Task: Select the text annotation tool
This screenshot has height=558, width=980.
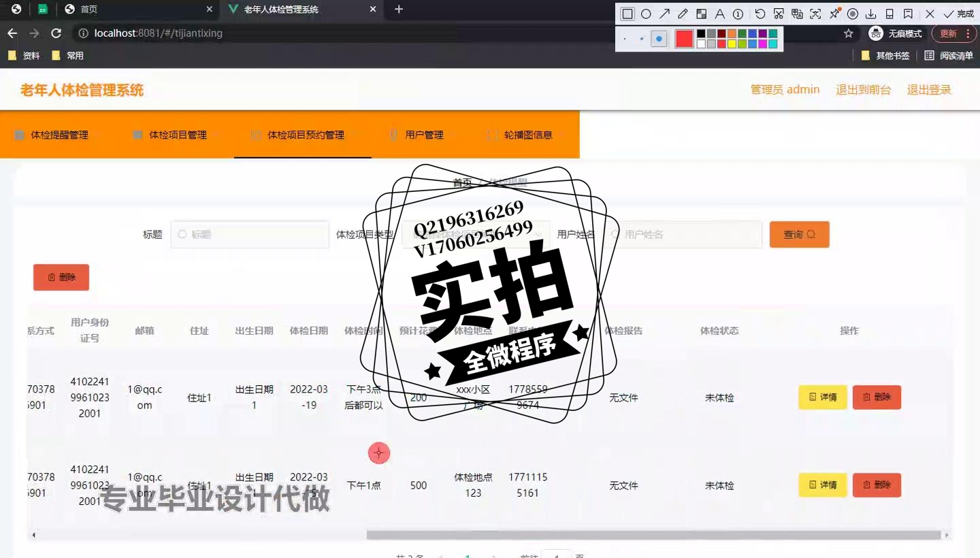Action: pyautogui.click(x=719, y=14)
